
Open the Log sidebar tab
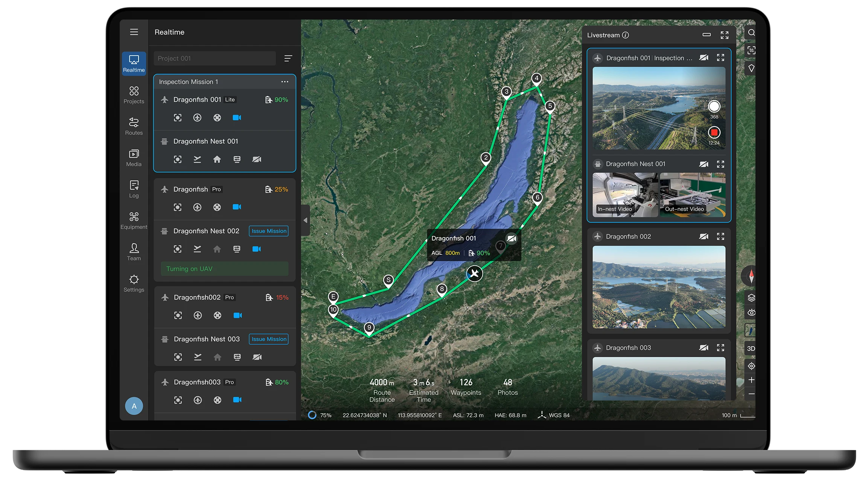click(x=134, y=189)
